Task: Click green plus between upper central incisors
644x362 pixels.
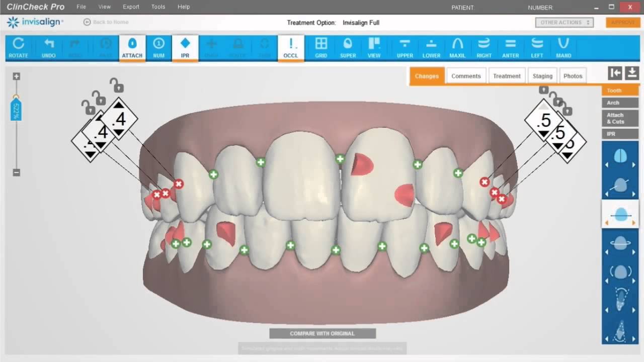Action: [340, 159]
